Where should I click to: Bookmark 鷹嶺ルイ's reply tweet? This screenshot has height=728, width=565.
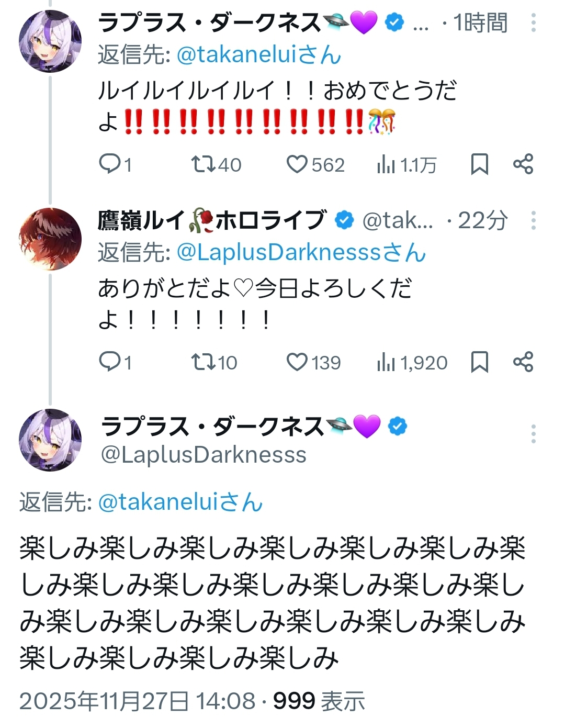point(479,362)
